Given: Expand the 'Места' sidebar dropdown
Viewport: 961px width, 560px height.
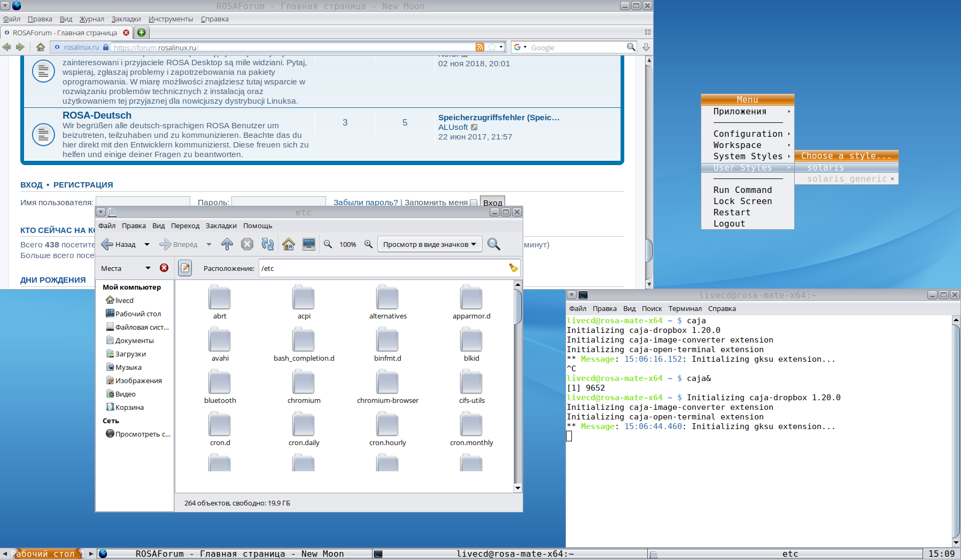Looking at the screenshot, I should click(148, 268).
